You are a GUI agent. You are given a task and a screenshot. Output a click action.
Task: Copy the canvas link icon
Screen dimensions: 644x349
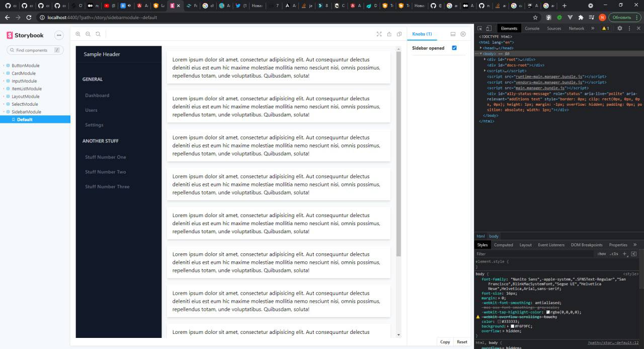[x=399, y=34]
